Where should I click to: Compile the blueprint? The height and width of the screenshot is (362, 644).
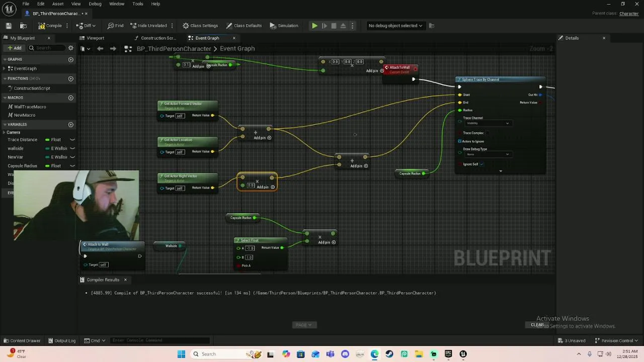50,26
